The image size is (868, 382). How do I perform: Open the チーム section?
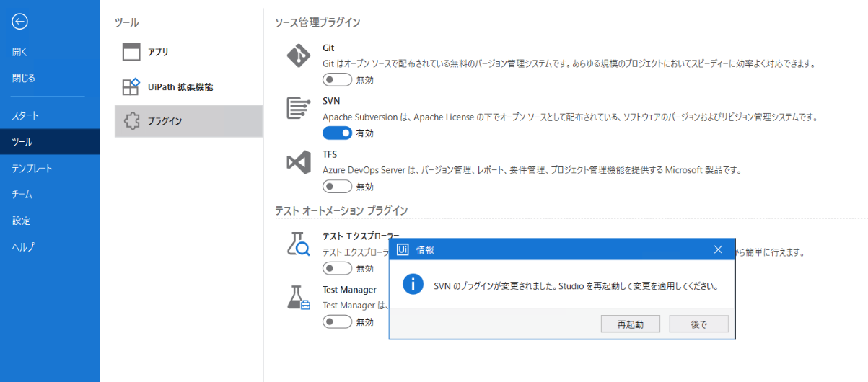click(x=50, y=194)
